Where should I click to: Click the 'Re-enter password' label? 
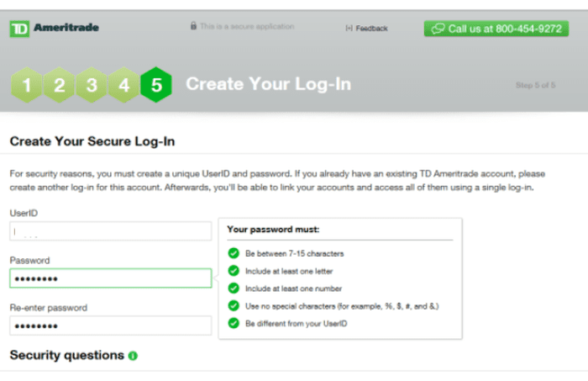point(49,308)
